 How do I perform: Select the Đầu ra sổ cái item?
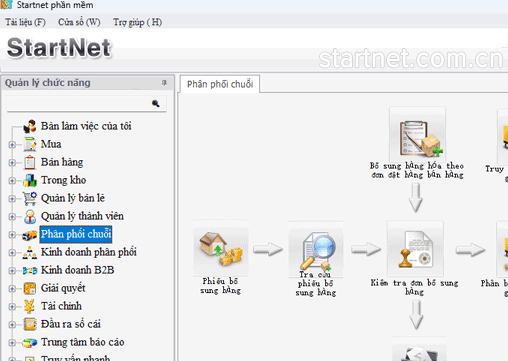coord(70,324)
